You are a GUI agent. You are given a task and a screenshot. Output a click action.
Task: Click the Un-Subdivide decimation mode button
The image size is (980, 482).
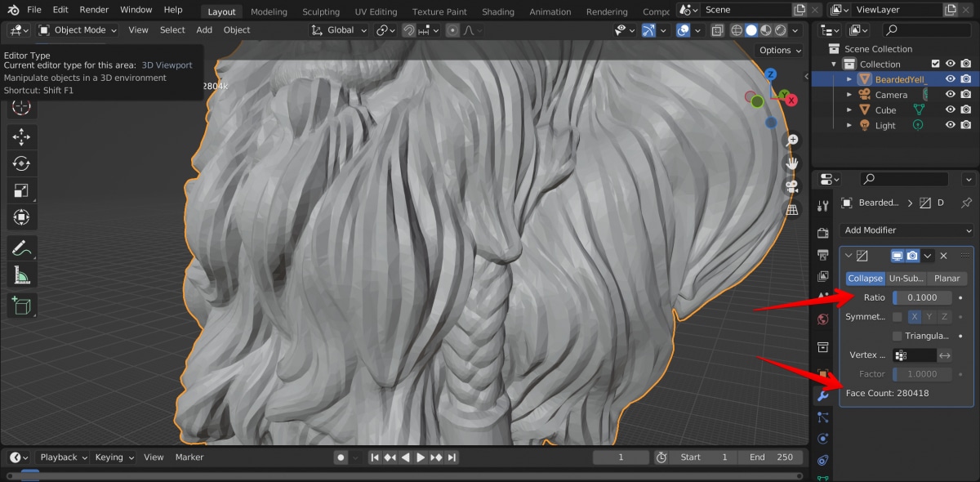tap(906, 278)
